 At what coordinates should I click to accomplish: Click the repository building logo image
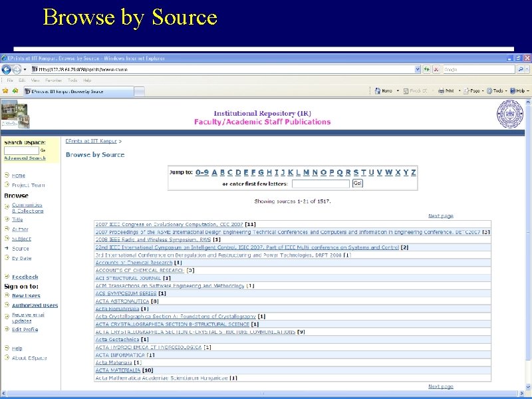[x=15, y=114]
